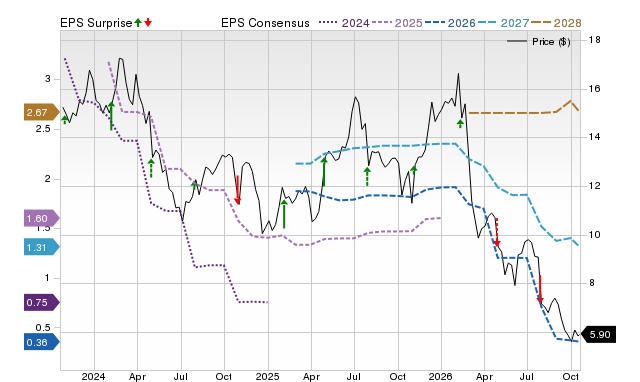Select the dotted red surprise arrow after Apr 2026
This screenshot has height=382, width=640.
click(x=497, y=232)
